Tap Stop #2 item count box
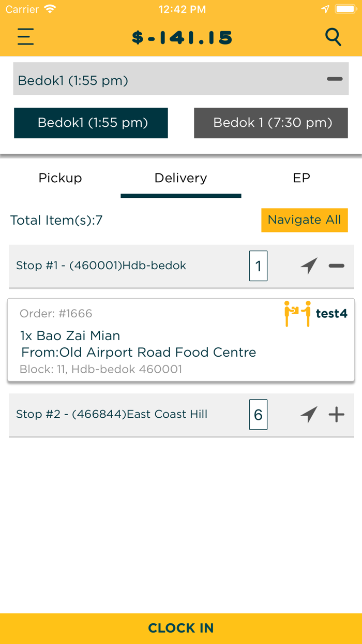The width and height of the screenshot is (362, 644). [x=258, y=415]
